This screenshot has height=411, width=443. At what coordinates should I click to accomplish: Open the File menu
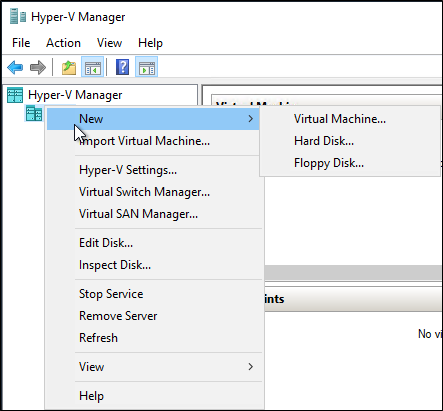point(21,43)
